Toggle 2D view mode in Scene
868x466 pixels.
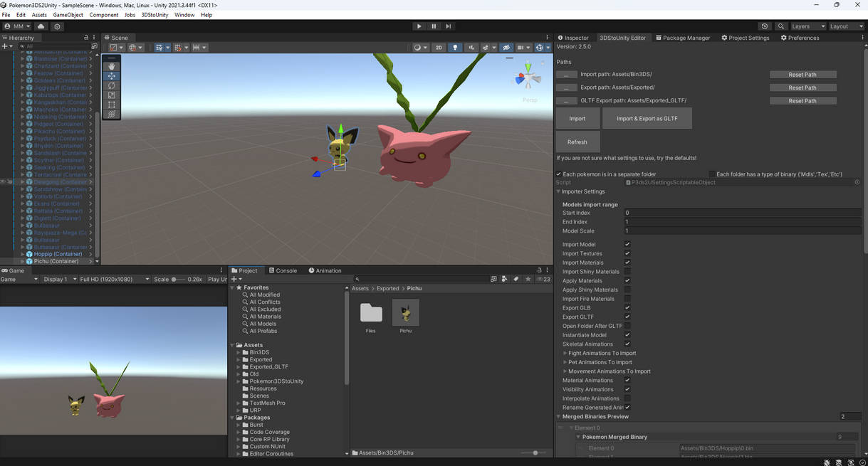(439, 48)
